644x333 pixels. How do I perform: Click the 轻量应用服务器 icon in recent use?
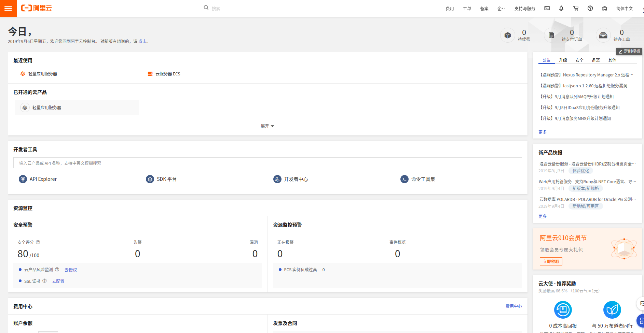[x=23, y=74]
